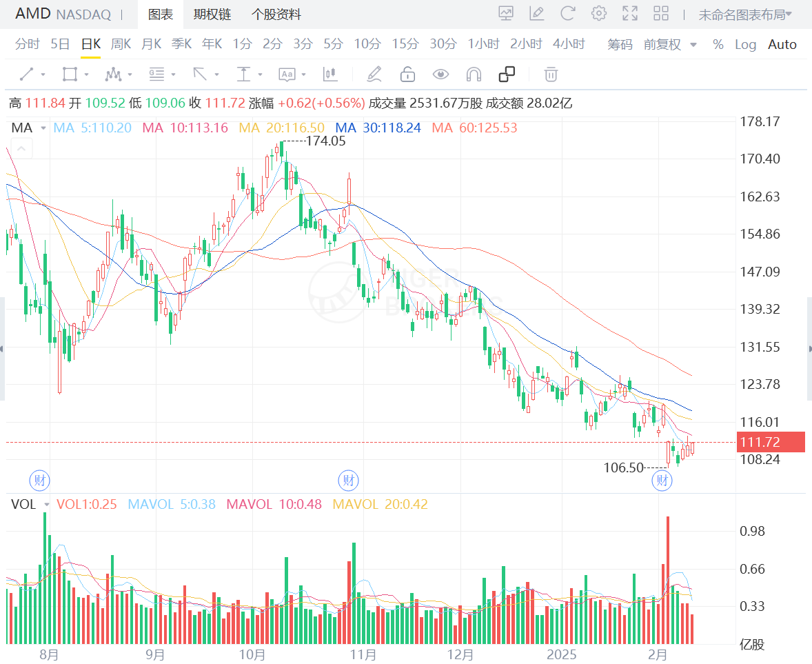Select the pencil brush tool
Image resolution: width=812 pixels, height=664 pixels.
click(x=374, y=74)
